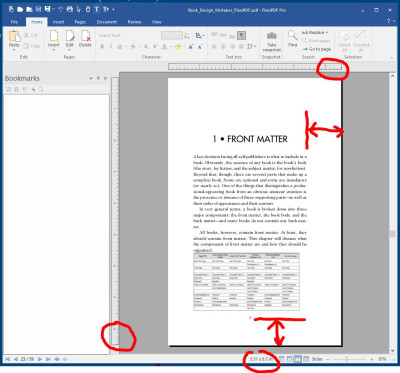Toggle Subscript formatting
This screenshot has width=400, height=373.
146,47
